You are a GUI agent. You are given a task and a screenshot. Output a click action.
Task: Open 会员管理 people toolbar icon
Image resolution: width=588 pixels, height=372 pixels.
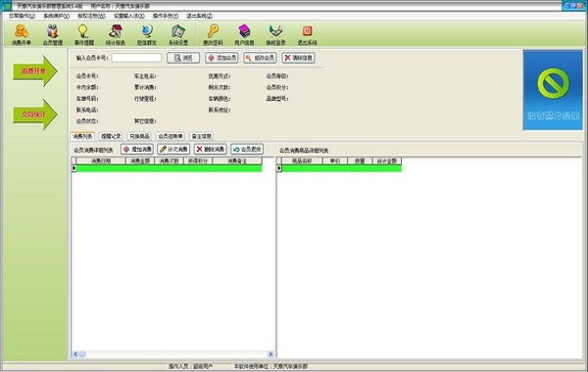click(53, 34)
